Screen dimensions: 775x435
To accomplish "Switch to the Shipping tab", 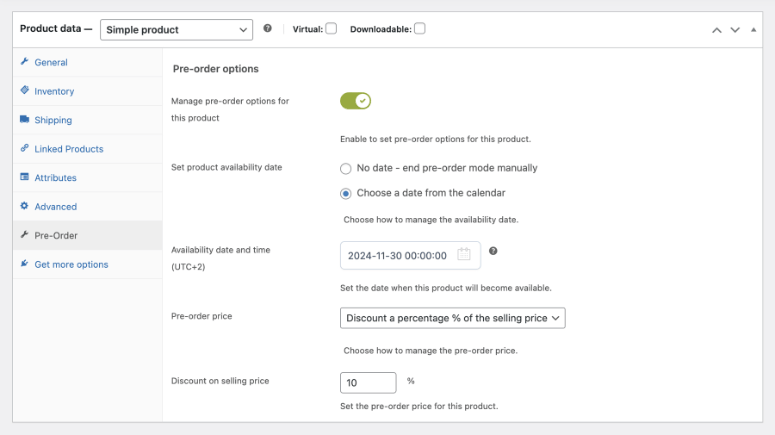I will tap(87, 120).
